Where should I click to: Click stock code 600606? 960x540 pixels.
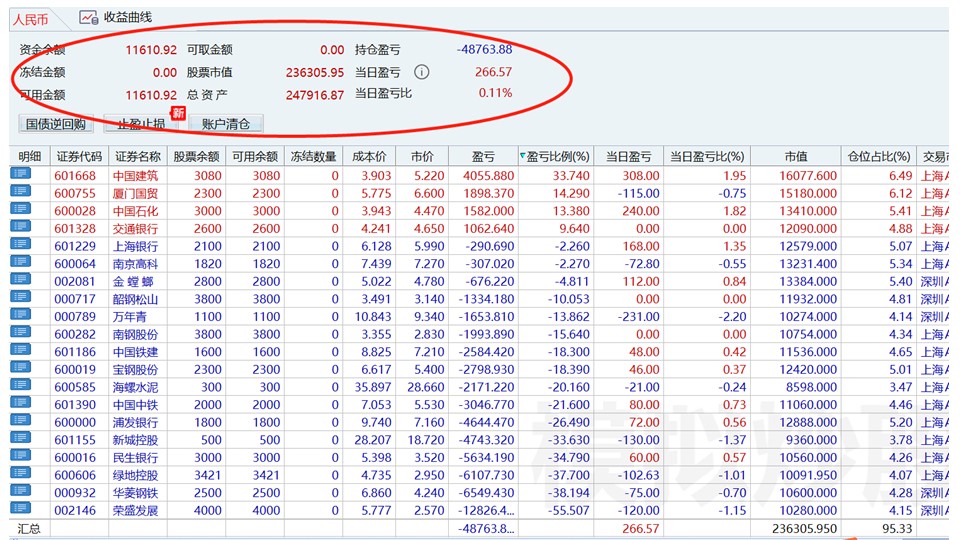(x=75, y=475)
